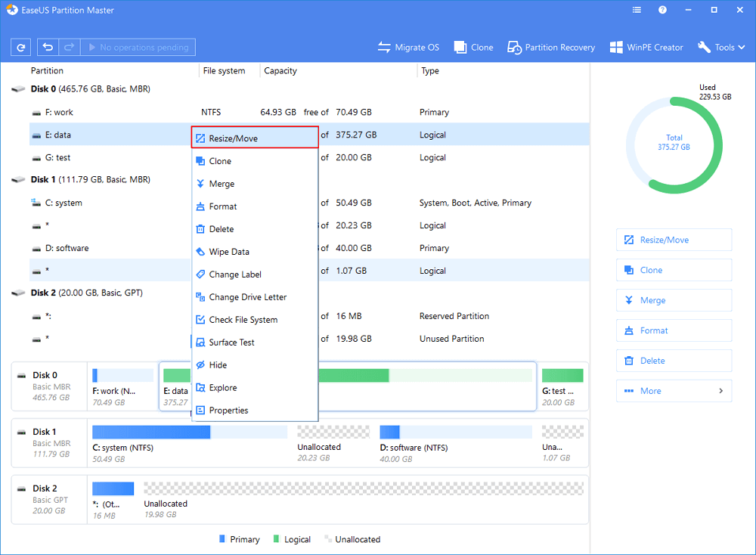Click the D: software usage bar in Disk 1 map
The height and width of the screenshot is (555, 756).
click(x=456, y=432)
